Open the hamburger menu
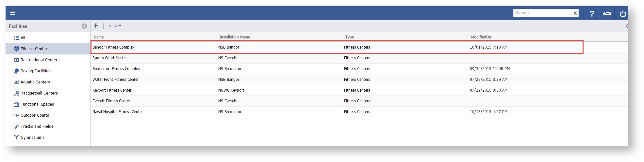644x162 pixels. coord(12,13)
